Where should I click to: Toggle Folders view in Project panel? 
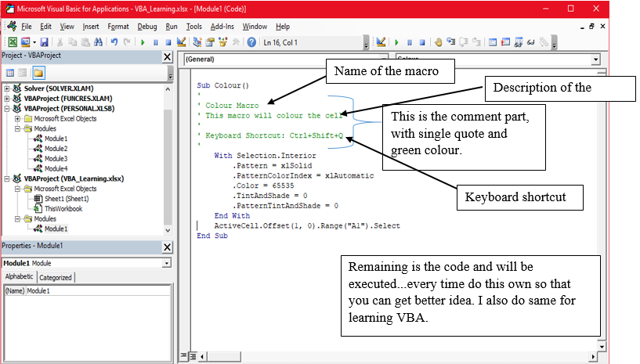(x=38, y=73)
